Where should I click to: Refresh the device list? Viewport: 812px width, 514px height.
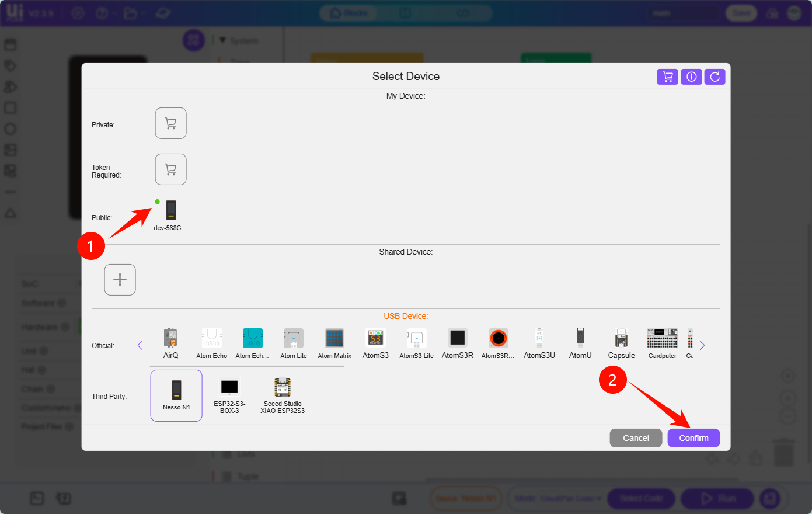coord(715,77)
